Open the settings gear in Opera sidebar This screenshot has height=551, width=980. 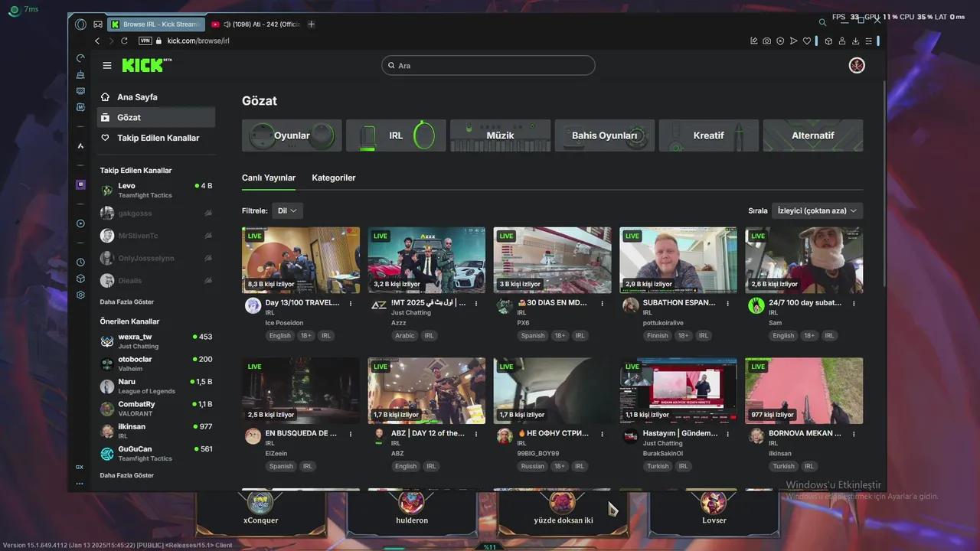pyautogui.click(x=80, y=295)
